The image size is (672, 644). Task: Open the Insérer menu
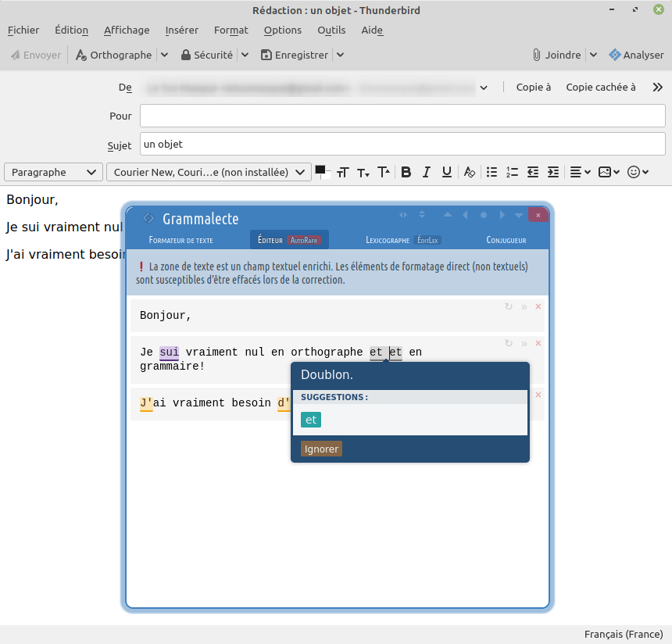pyautogui.click(x=182, y=30)
